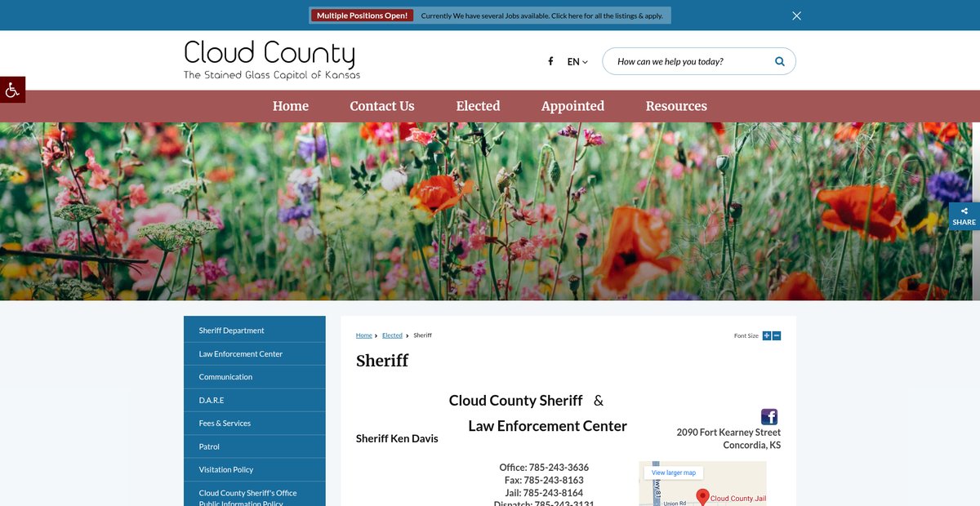This screenshot has width=980, height=506.
Task: Click the 'Concordia, KS' text
Action: coord(752,445)
